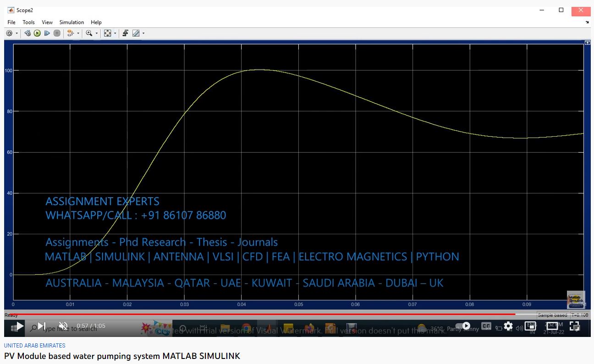The image size is (594, 364).
Task: Open the scale axes dropdown arrow
Action: 115,33
